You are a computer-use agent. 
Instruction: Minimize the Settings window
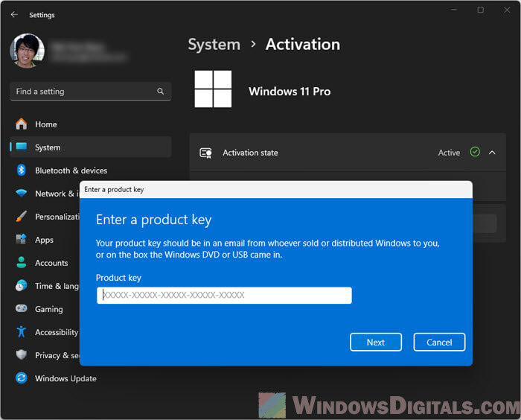[454, 10]
